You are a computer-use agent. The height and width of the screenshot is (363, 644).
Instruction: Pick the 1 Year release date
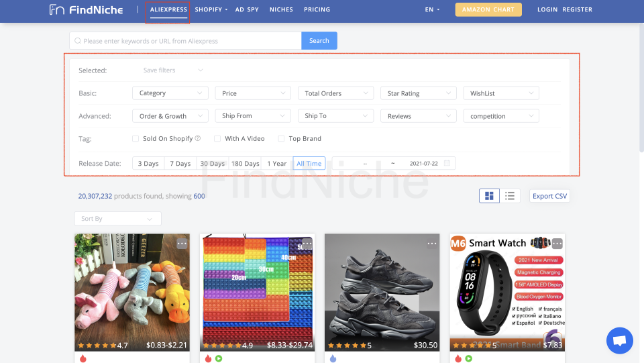(x=277, y=164)
